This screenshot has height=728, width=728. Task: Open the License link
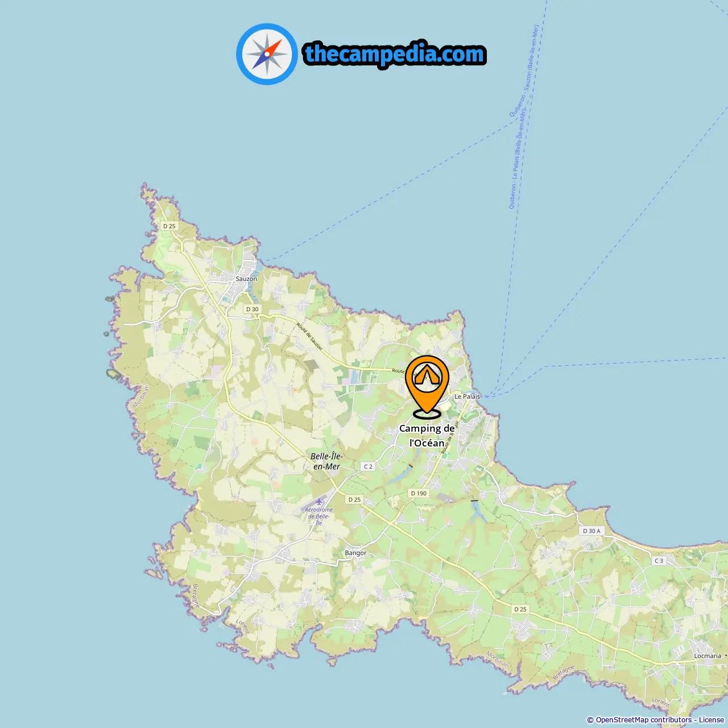712,719
